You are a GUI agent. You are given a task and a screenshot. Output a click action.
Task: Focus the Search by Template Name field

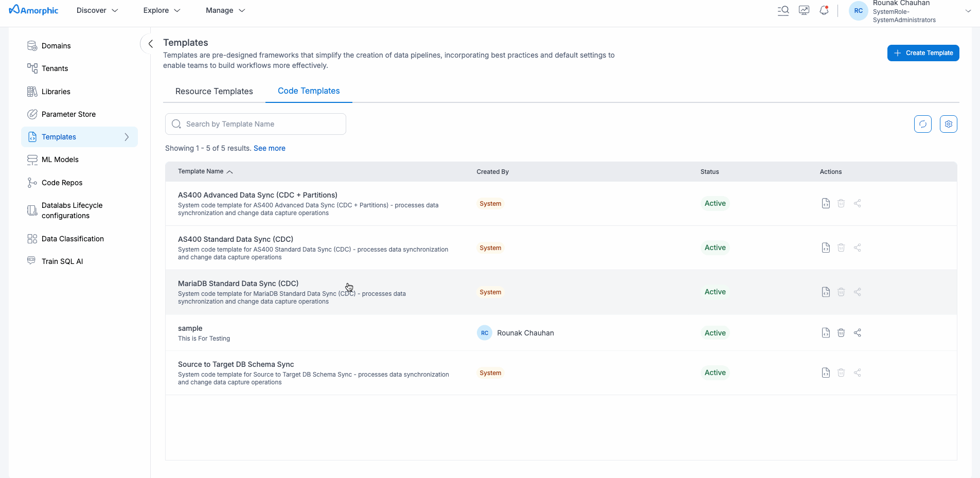(x=262, y=124)
